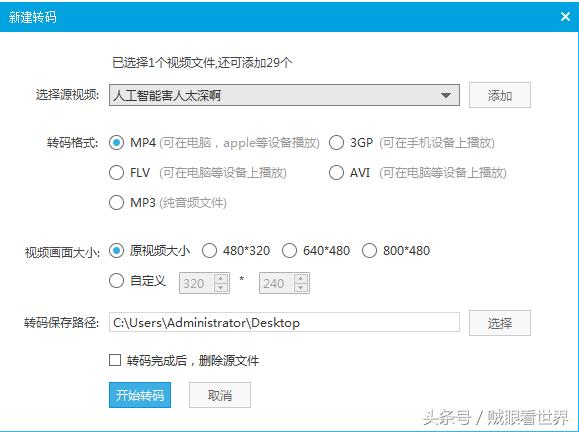
Task: Increase custom height with up arrow
Action: [x=301, y=278]
